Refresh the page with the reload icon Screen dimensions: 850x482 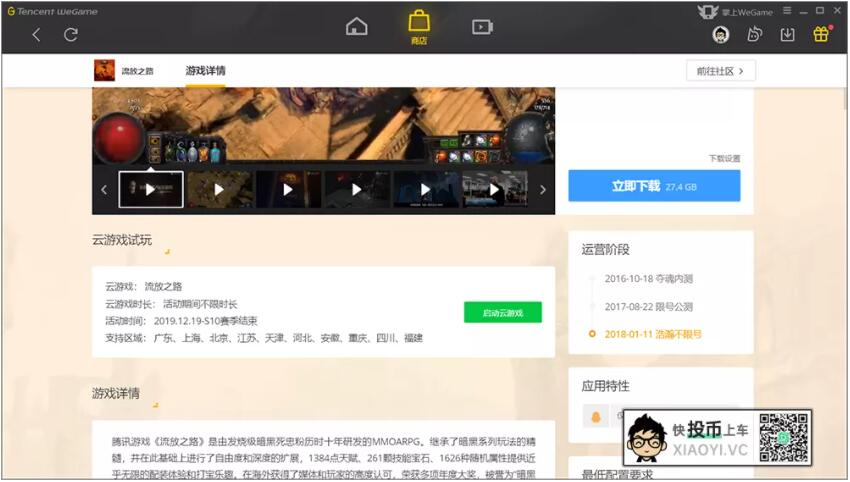[x=70, y=35]
